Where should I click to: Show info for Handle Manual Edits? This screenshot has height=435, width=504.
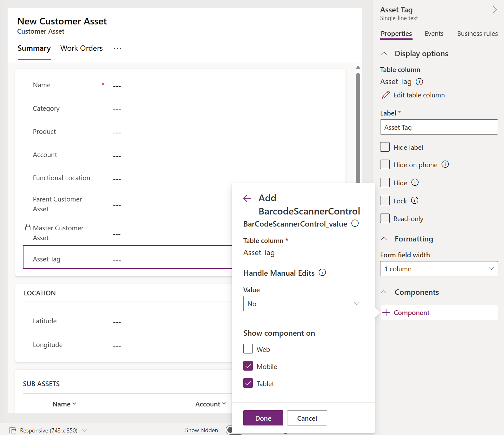pyautogui.click(x=322, y=273)
